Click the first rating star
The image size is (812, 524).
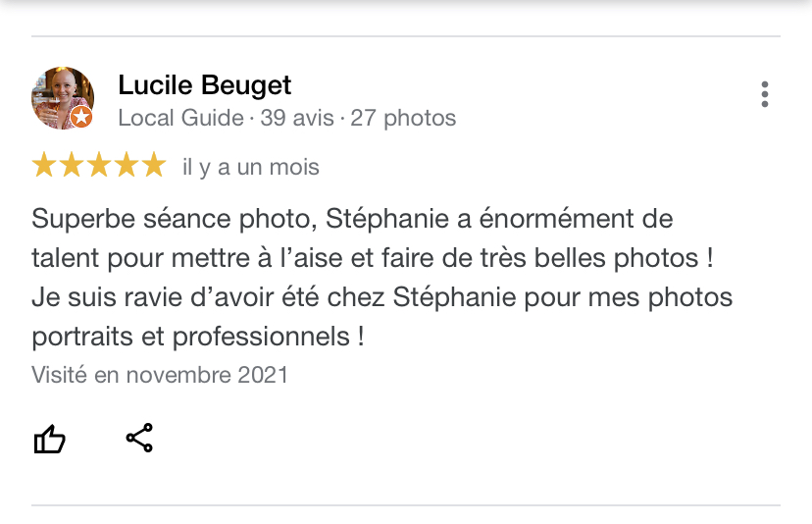(44, 165)
